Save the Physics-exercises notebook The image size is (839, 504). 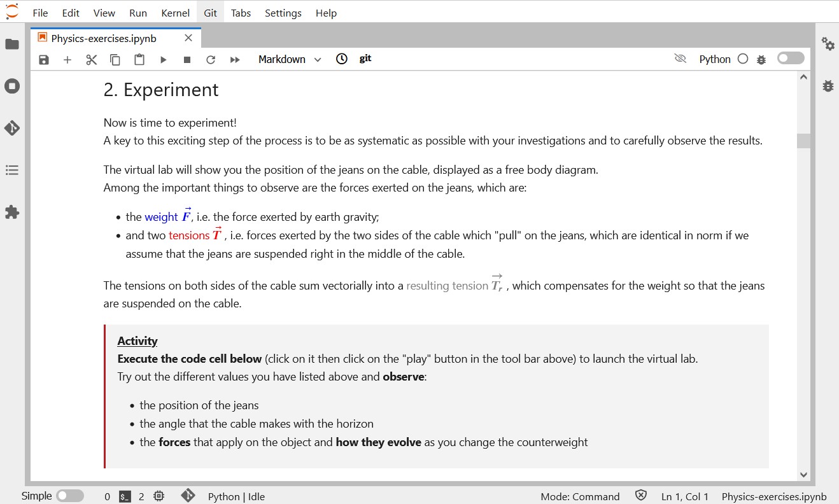coord(43,59)
